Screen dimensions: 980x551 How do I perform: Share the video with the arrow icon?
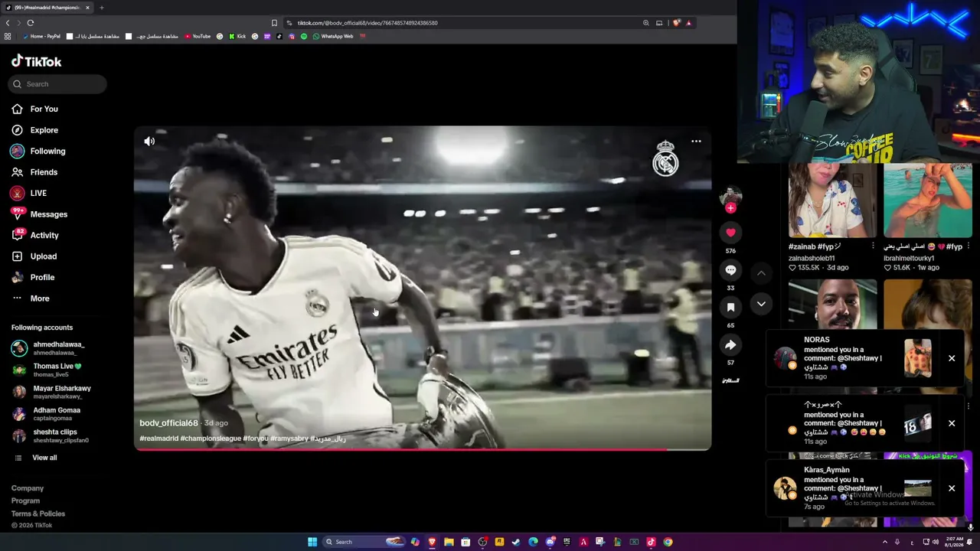coord(730,345)
